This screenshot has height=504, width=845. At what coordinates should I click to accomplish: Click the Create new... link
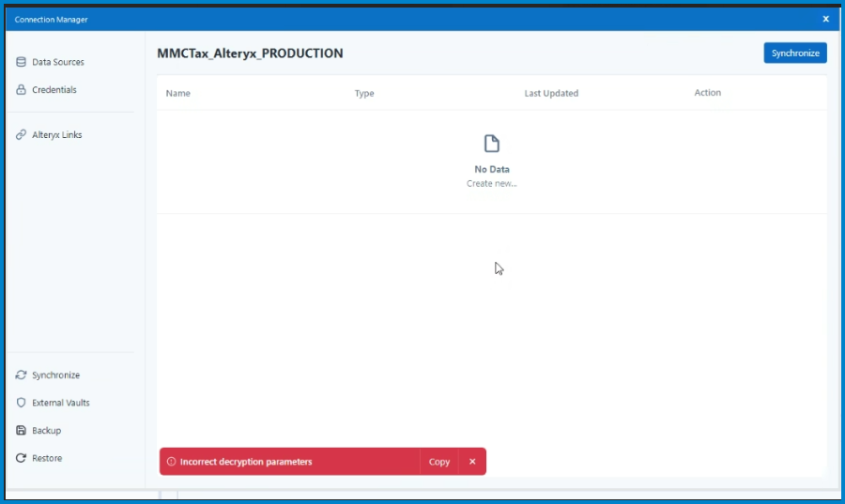coord(491,183)
